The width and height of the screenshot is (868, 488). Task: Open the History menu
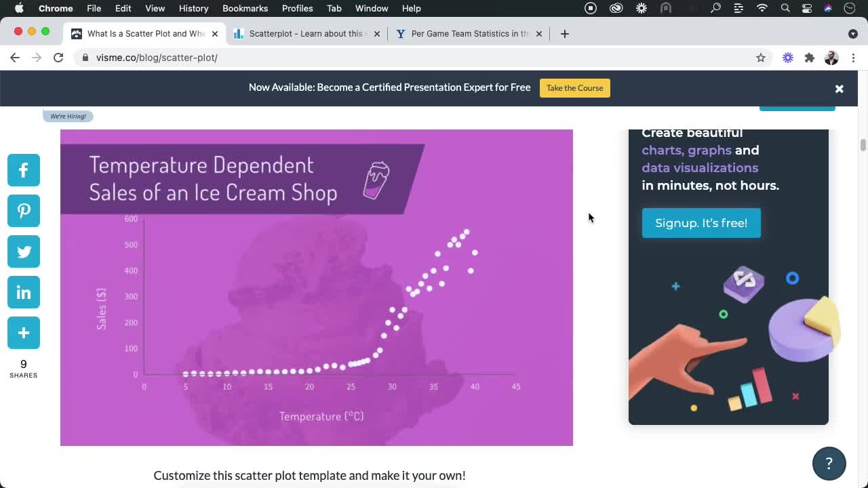click(193, 8)
